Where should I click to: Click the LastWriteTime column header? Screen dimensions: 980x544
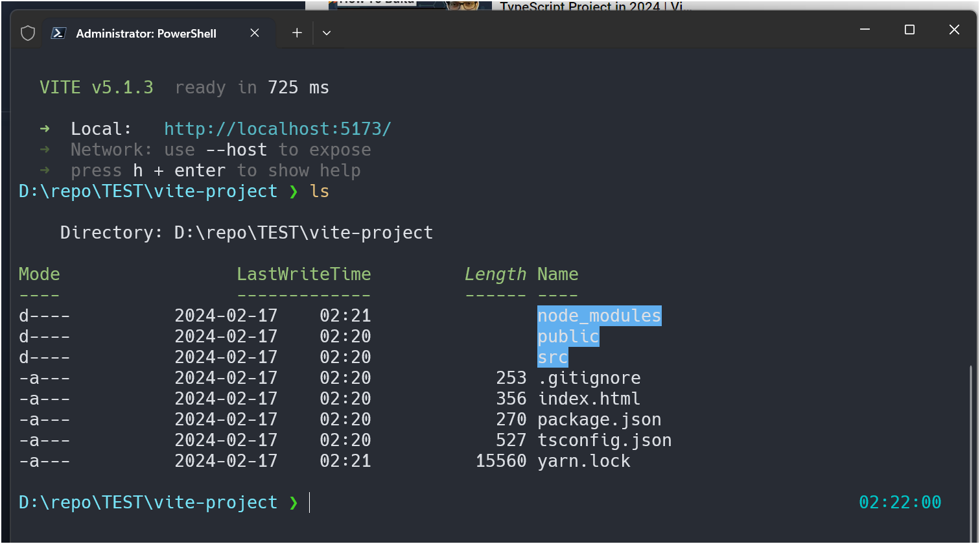coord(304,274)
